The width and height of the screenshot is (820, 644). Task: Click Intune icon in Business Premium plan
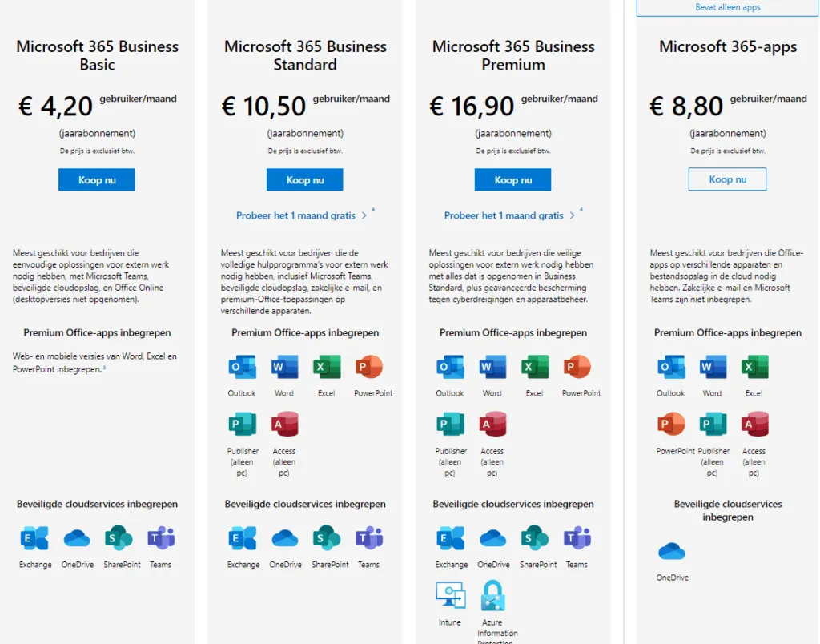tap(450, 596)
